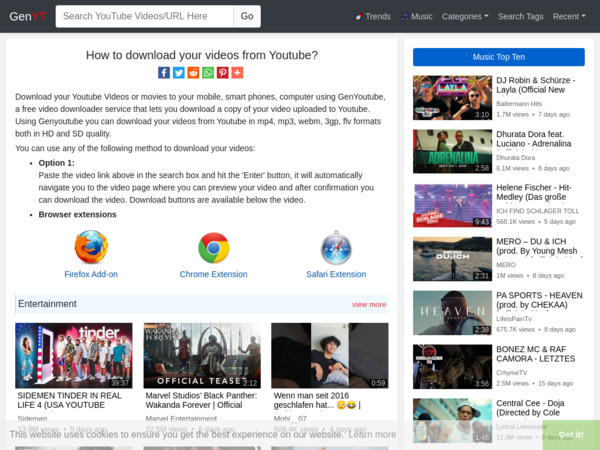Open title PA SPORTS - HEAVEN
The width and height of the screenshot is (600, 450).
[539, 300]
